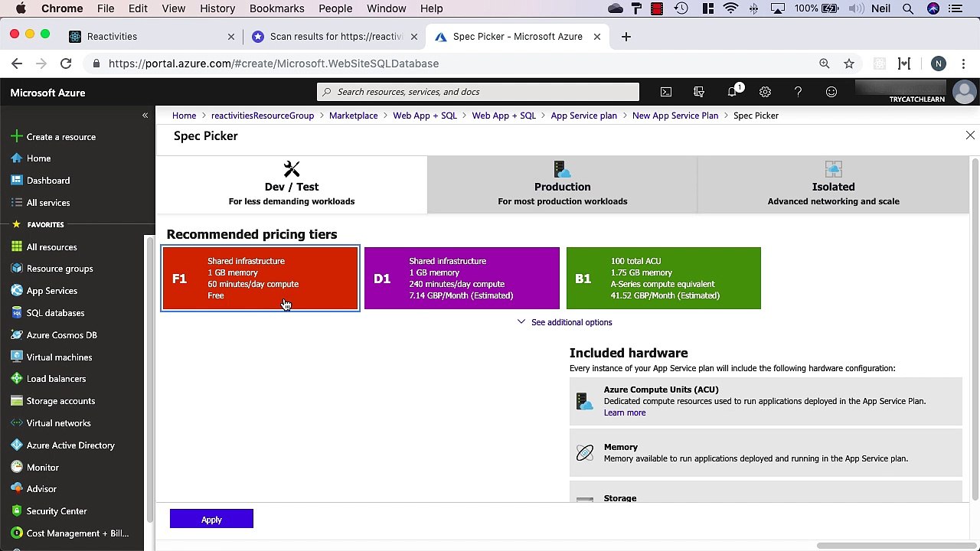Viewport: 980px width, 551px height.
Task: Open Spotlight search in menu bar
Action: point(908,8)
